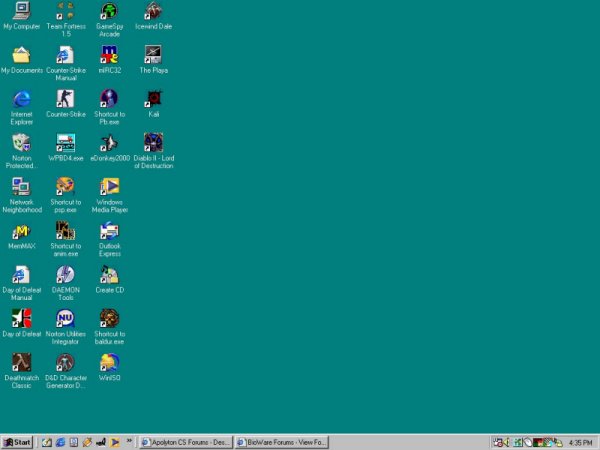Image resolution: width=600 pixels, height=450 pixels.
Task: Select the Counter-Strike desktop shortcut
Action: point(65,99)
